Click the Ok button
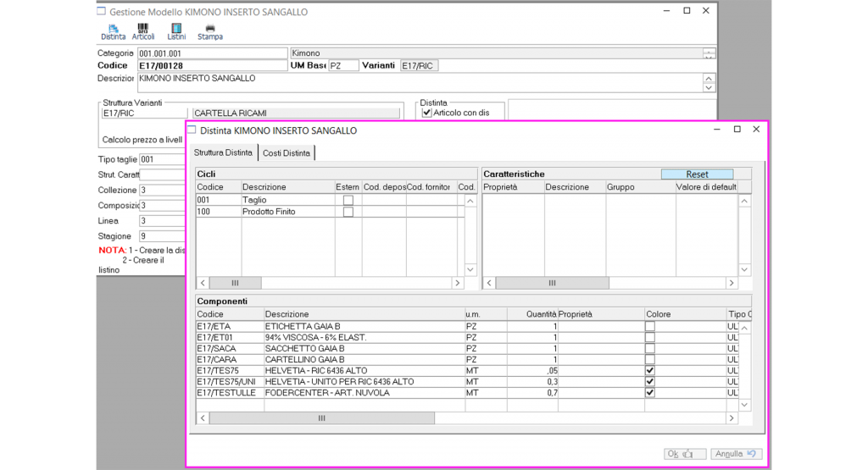Image resolution: width=868 pixels, height=470 pixels. (x=685, y=453)
